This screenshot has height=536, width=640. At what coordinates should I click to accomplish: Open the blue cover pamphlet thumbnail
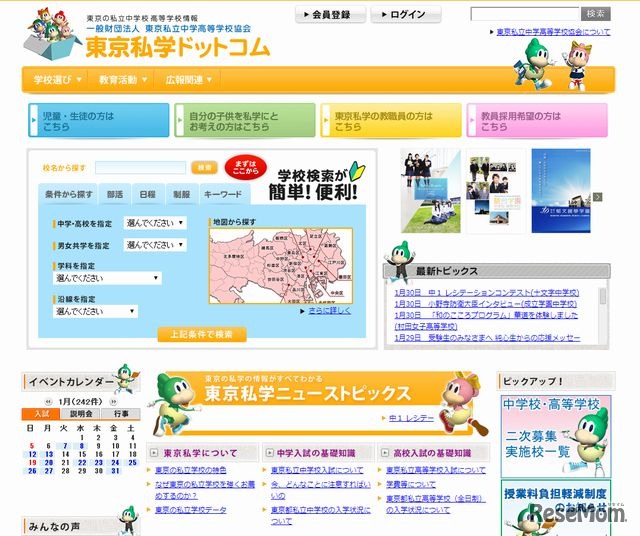pyautogui.click(x=561, y=191)
